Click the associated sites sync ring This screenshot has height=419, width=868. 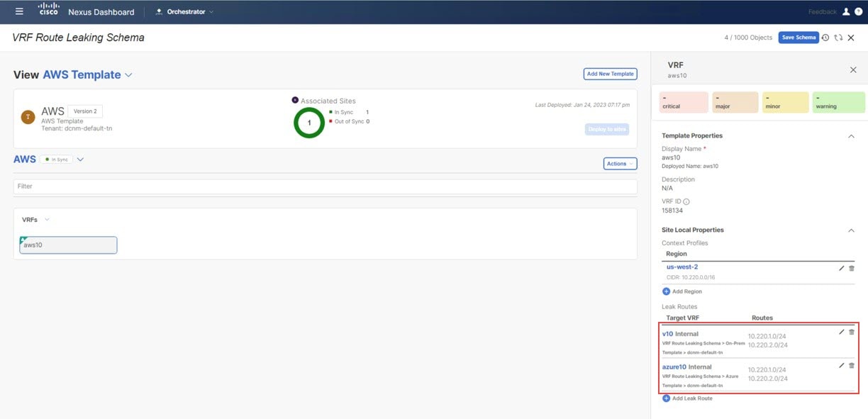(x=309, y=123)
